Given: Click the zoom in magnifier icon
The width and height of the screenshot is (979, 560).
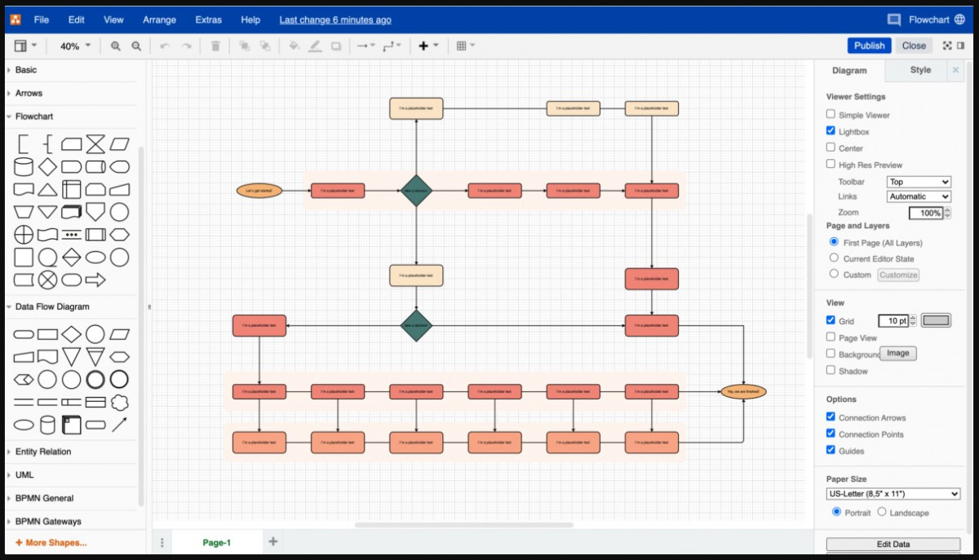Looking at the screenshot, I should tap(116, 46).
